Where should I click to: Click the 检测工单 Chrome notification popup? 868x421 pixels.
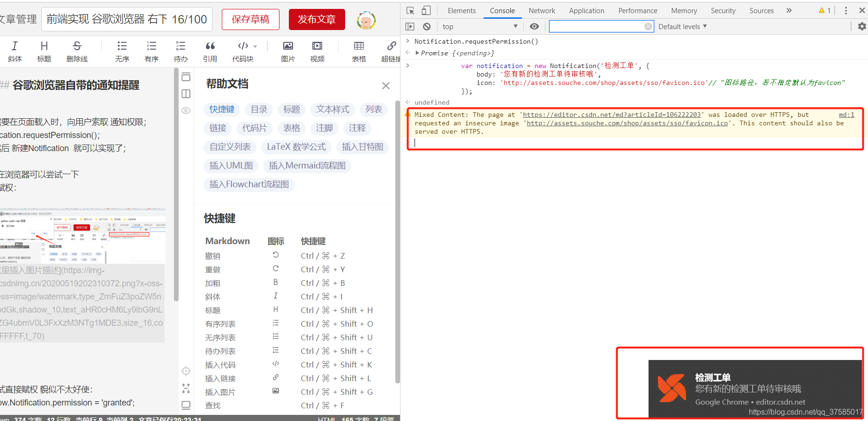(x=755, y=389)
